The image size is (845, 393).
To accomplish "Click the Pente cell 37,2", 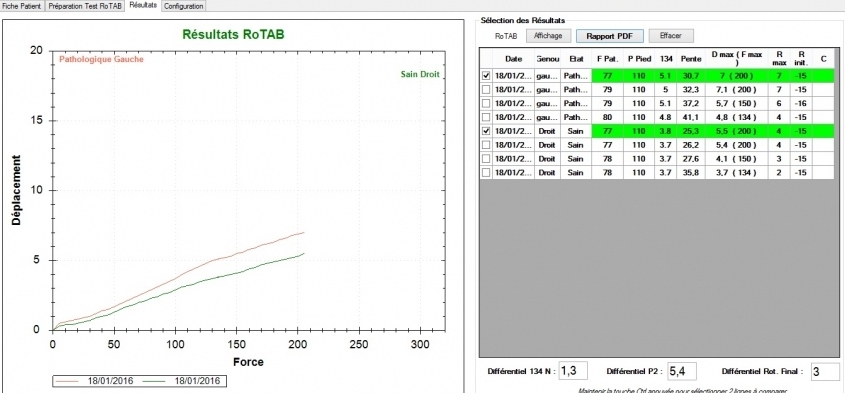I will coord(691,103).
